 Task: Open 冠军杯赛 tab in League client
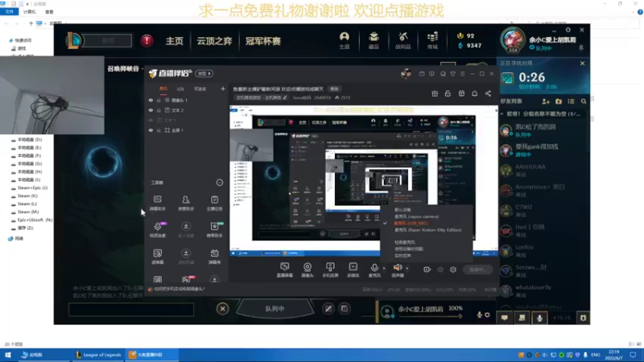tap(263, 41)
